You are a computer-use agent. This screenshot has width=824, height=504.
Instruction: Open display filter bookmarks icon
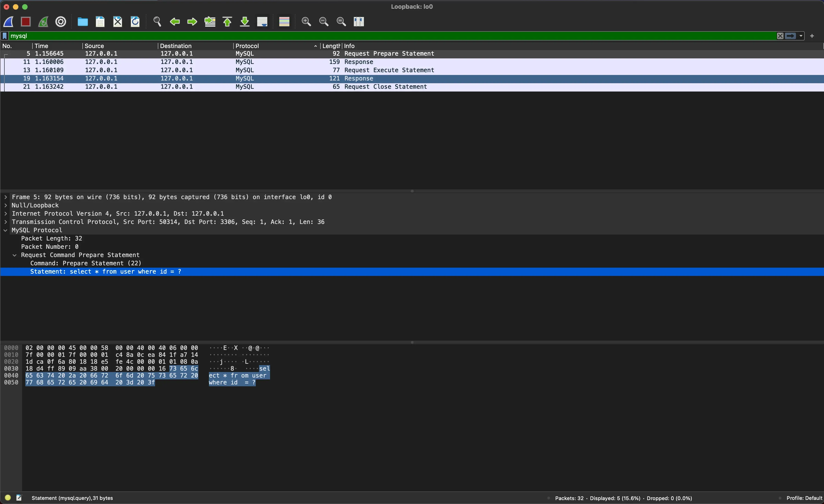(5, 36)
